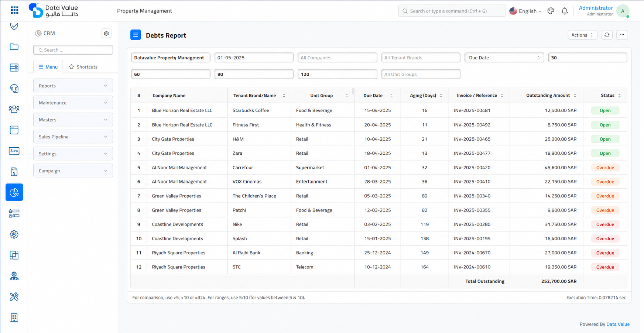Click the aging range field showing 60
Screen dimensions: 644x333
coord(171,74)
